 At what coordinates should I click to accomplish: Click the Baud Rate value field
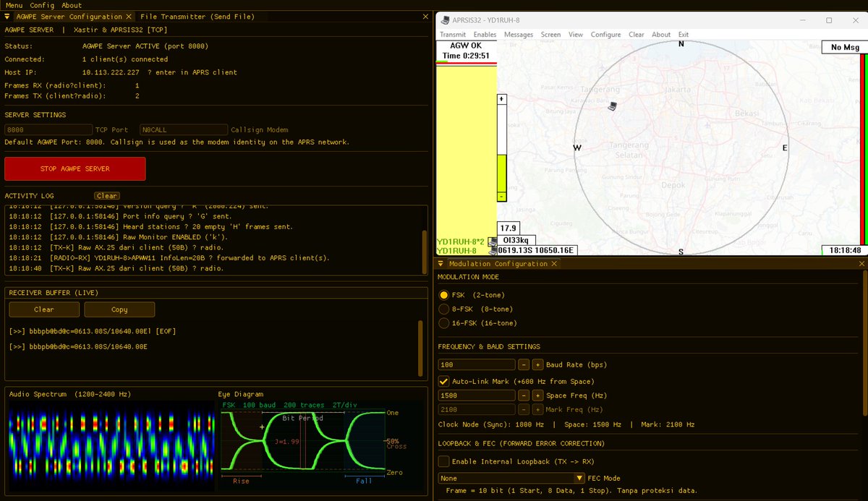click(x=477, y=365)
